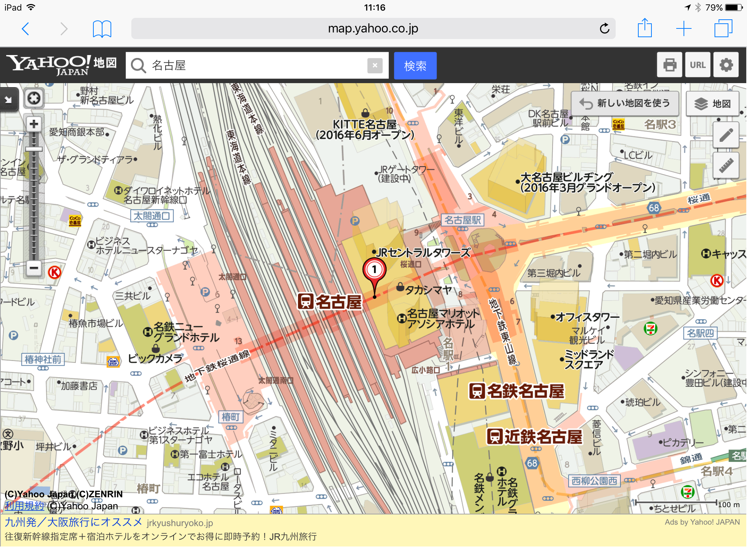This screenshot has height=560, width=747.
Task: Select the pencil draw tool
Action: click(726, 135)
